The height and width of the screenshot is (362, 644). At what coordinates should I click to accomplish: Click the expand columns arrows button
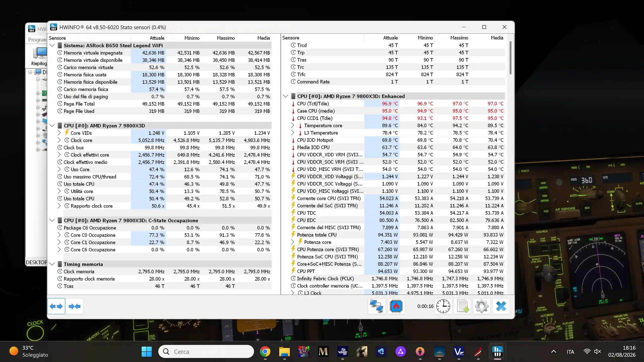click(56, 306)
